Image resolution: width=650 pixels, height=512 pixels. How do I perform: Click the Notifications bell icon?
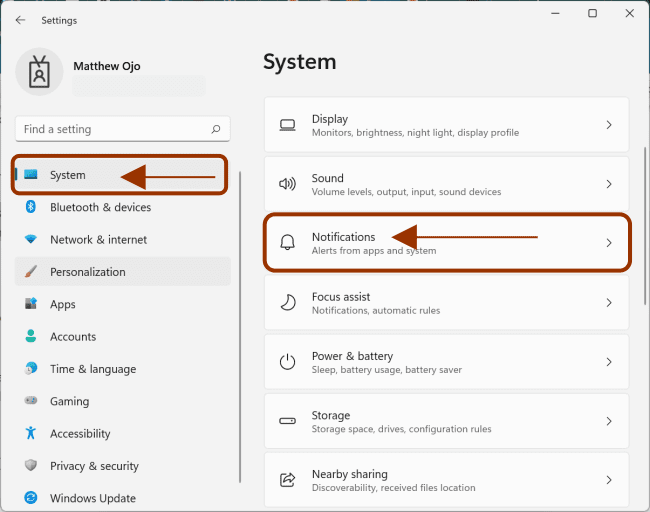tap(287, 242)
